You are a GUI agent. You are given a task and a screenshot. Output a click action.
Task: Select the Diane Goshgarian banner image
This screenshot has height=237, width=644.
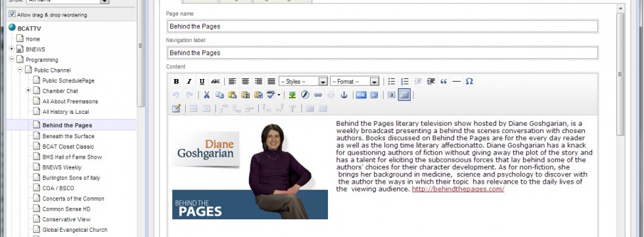(x=250, y=171)
